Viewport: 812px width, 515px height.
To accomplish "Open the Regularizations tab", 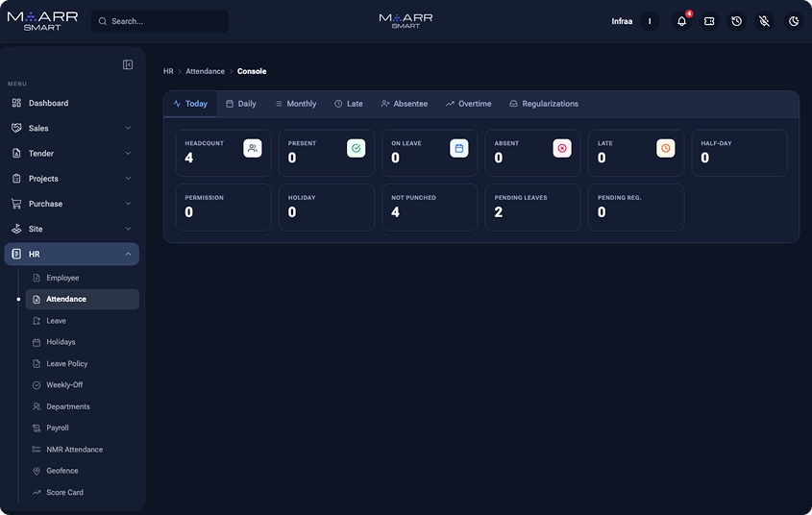I will pyautogui.click(x=544, y=104).
